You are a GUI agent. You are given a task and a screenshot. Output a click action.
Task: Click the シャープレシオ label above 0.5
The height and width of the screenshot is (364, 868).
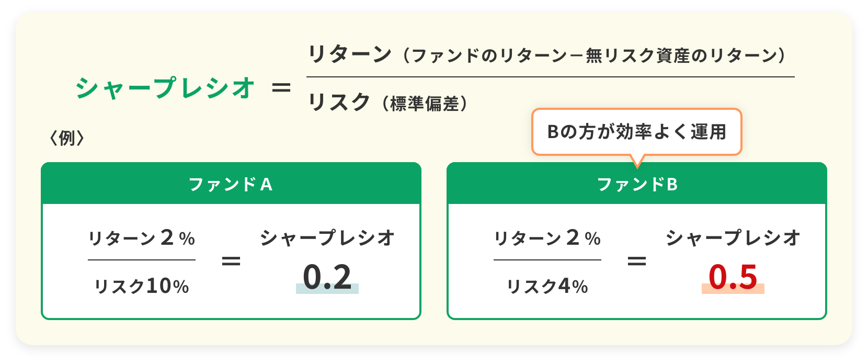pos(733,238)
